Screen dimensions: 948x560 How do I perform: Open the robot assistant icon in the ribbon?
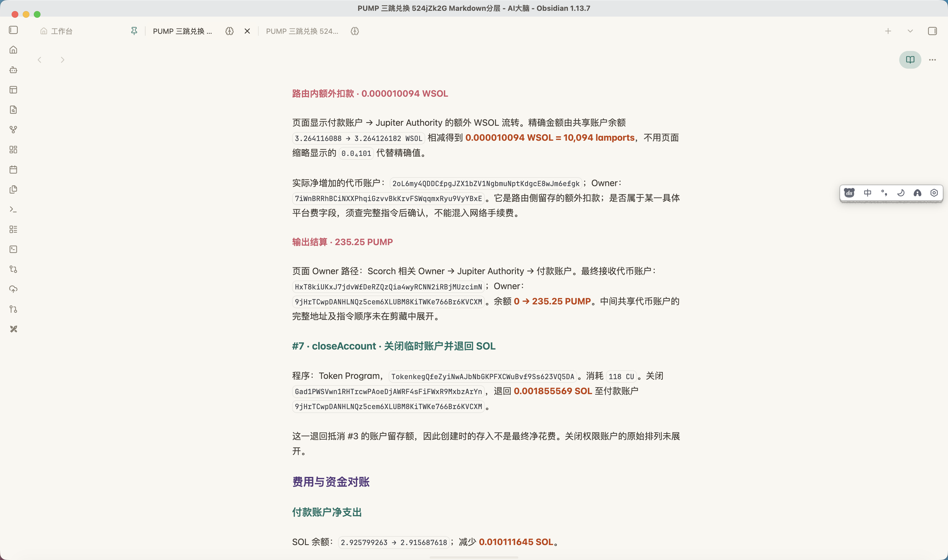13,70
